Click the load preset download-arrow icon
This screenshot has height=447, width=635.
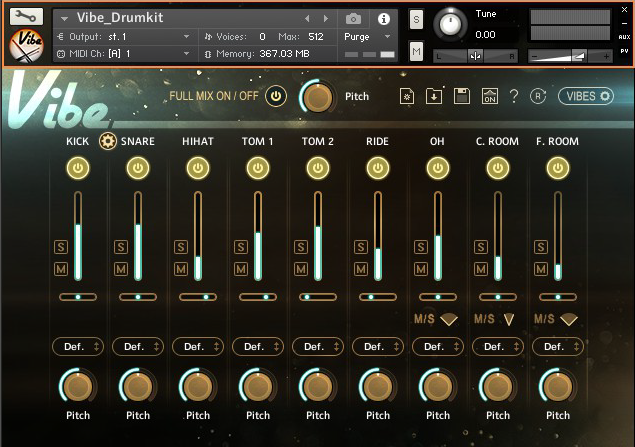pos(434,96)
